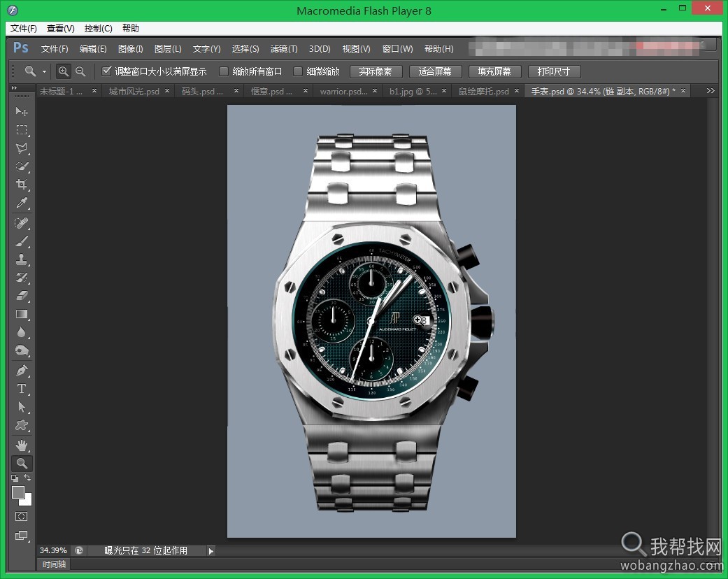Open the zoom tool preset dropdown arrow
The image size is (728, 579).
coord(44,72)
